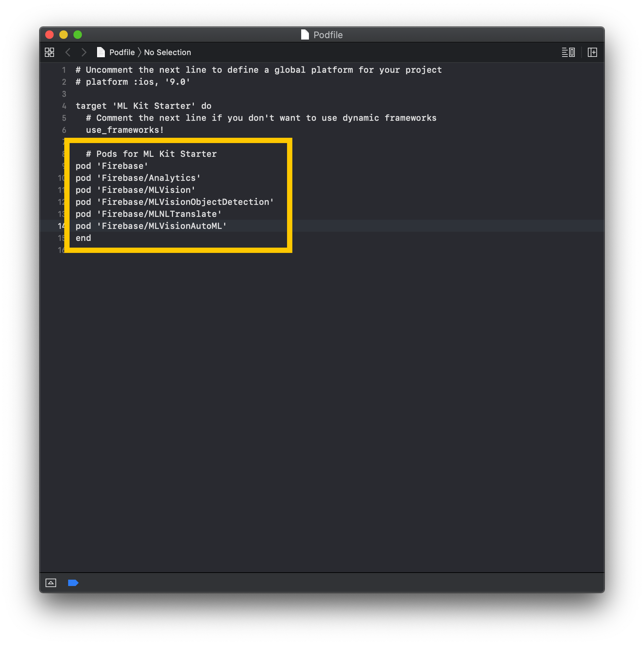Open the Podfile breadcrumb in jump bar
Image resolution: width=644 pixels, height=645 pixels.
(x=122, y=52)
